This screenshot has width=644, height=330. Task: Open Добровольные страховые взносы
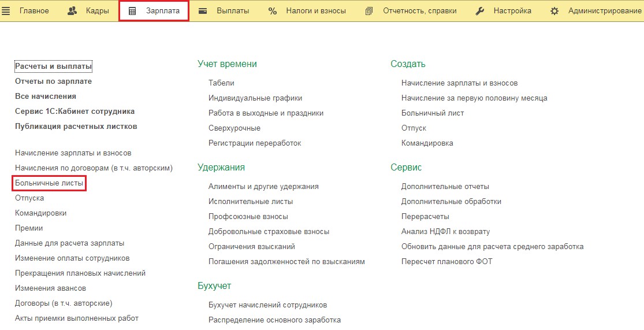click(269, 232)
